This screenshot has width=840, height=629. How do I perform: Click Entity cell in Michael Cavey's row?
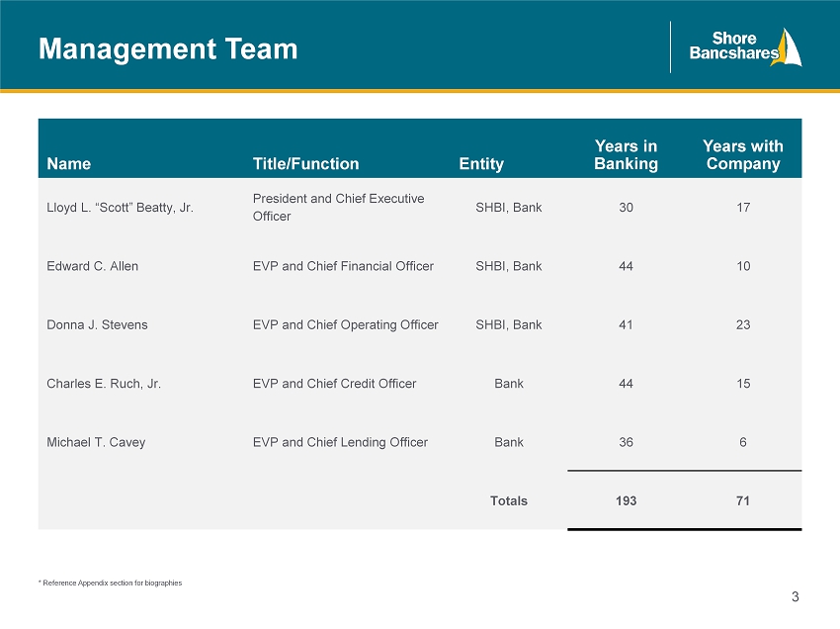coord(508,442)
